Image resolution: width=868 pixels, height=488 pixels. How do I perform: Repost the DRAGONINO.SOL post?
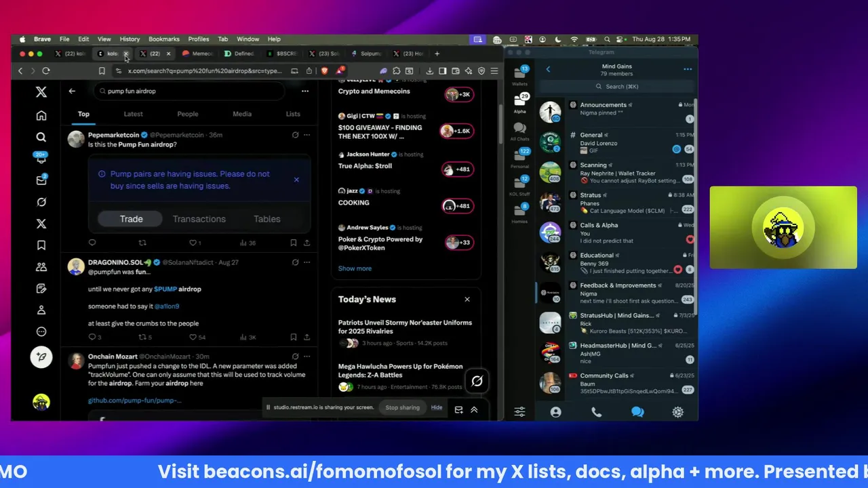coord(142,337)
